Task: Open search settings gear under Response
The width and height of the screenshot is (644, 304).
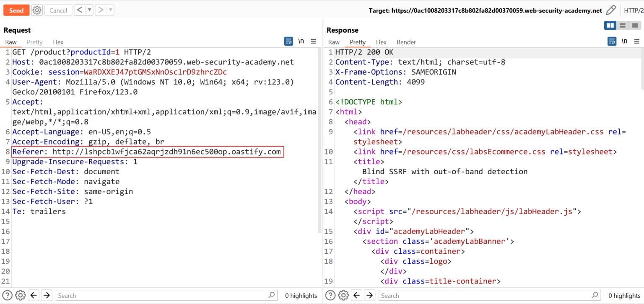Action: click(343, 295)
